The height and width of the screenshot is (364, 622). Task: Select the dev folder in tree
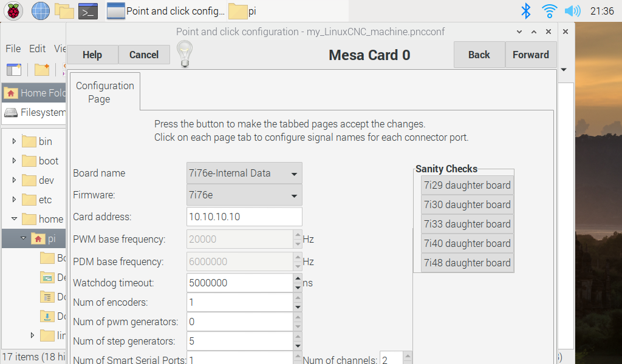[x=38, y=180]
